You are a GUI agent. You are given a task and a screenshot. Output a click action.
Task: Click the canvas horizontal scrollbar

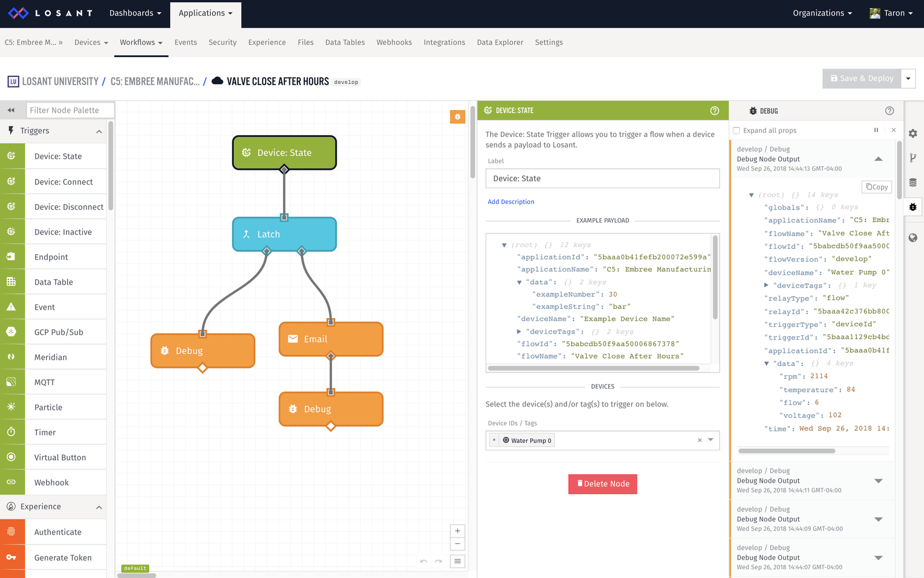(x=137, y=575)
